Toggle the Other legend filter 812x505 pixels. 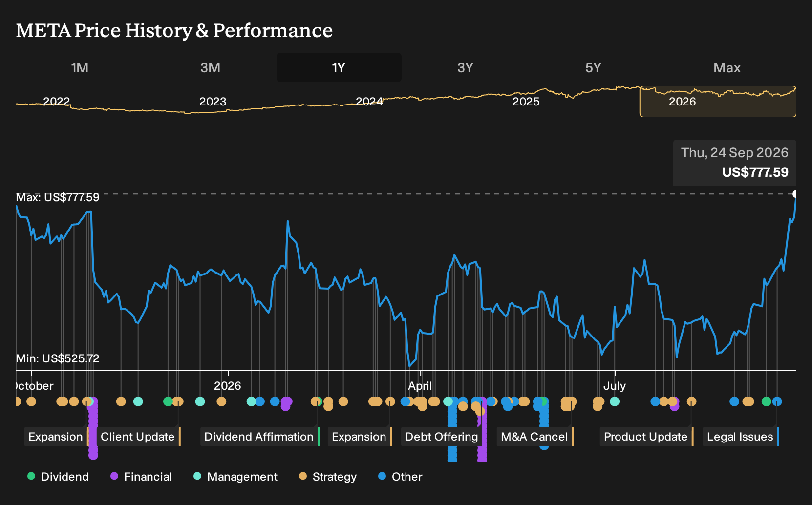[400, 477]
